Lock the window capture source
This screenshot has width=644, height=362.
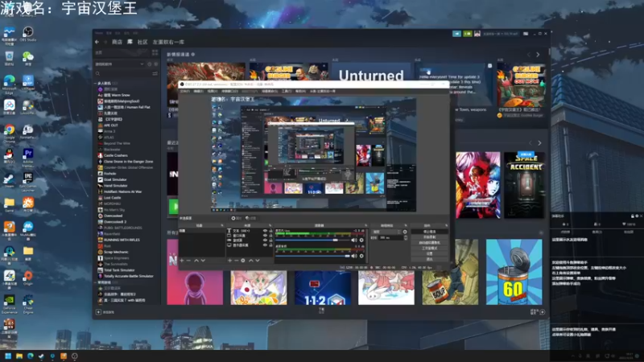(270, 236)
